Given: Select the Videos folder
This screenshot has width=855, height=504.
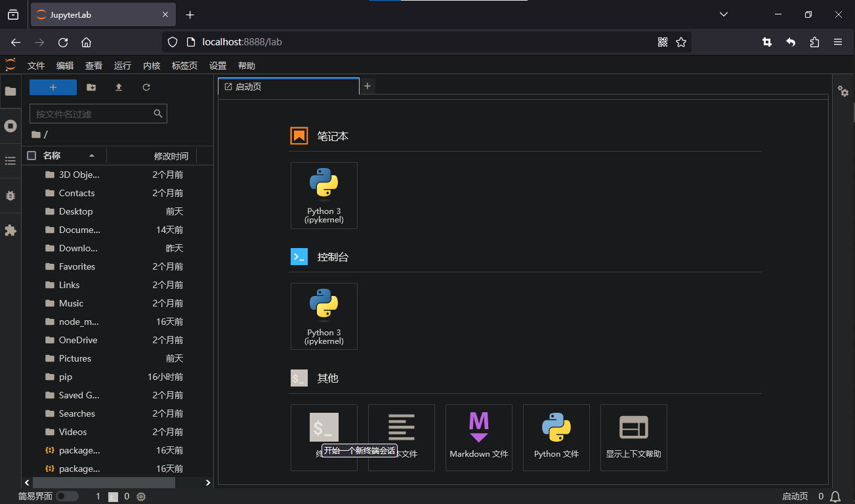Looking at the screenshot, I should pos(117,432).
